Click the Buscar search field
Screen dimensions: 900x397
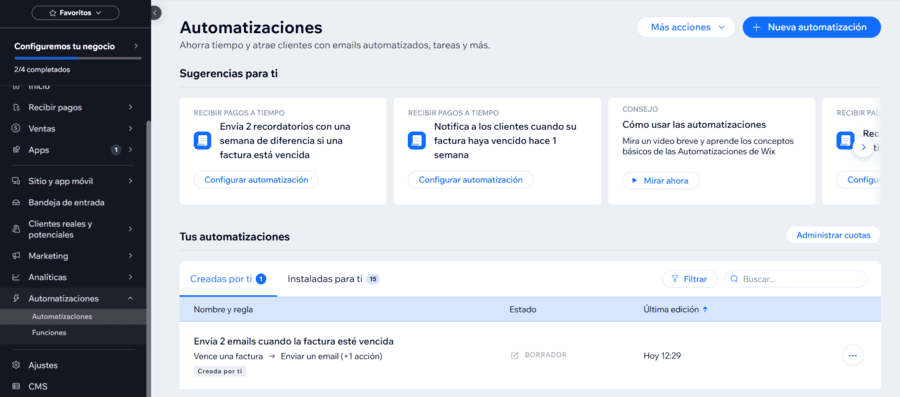pyautogui.click(x=796, y=279)
